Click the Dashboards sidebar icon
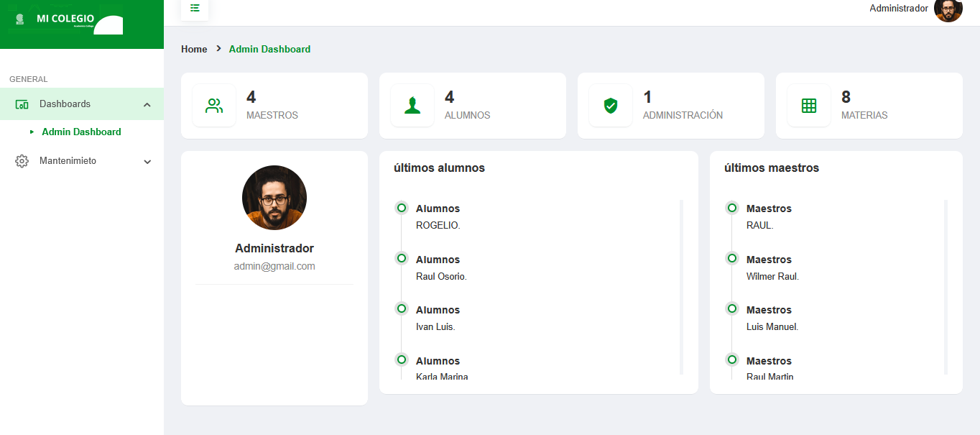 click(x=22, y=104)
